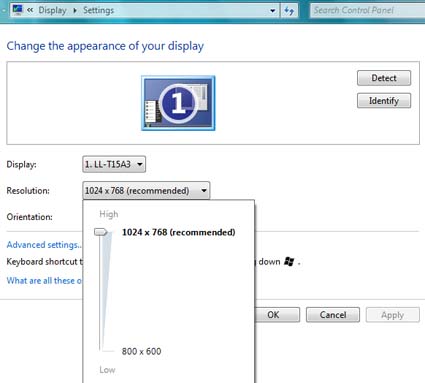Confirm with the OK button
Screen dimensions: 425x383
coord(277,315)
